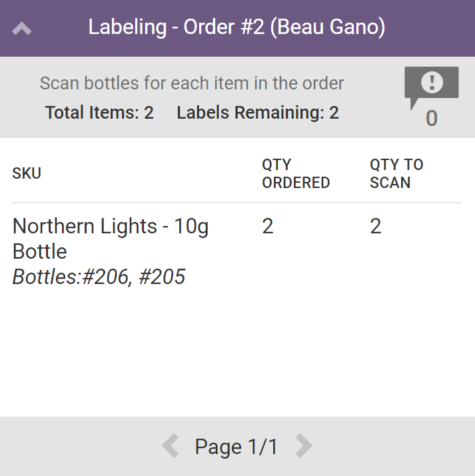475x476 pixels.
Task: Go to the previous page arrow
Action: [x=171, y=446]
